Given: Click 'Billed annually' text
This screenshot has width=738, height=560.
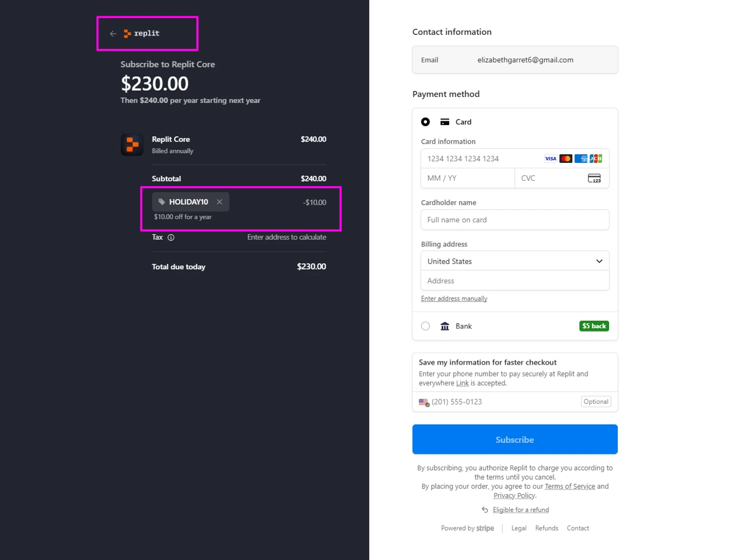Looking at the screenshot, I should [x=173, y=151].
